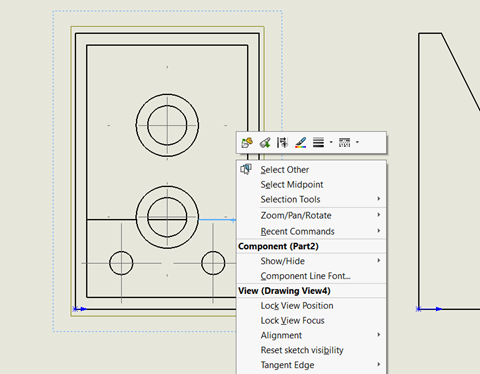
Task: Select Lock View Focus
Action: point(292,320)
